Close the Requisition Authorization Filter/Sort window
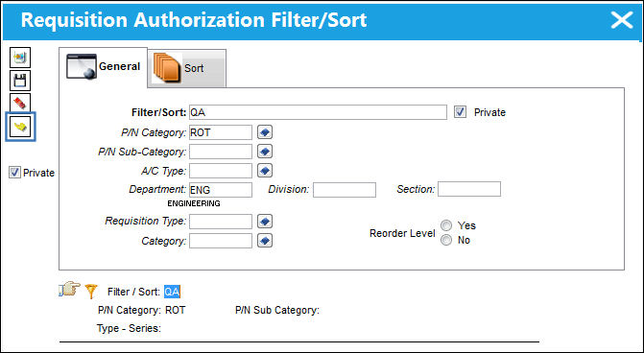 622,20
